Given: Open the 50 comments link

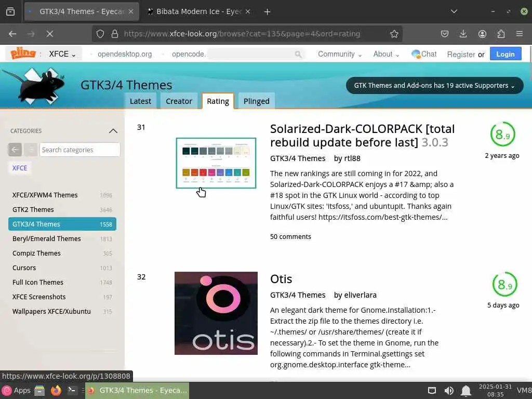Looking at the screenshot, I should 290,237.
